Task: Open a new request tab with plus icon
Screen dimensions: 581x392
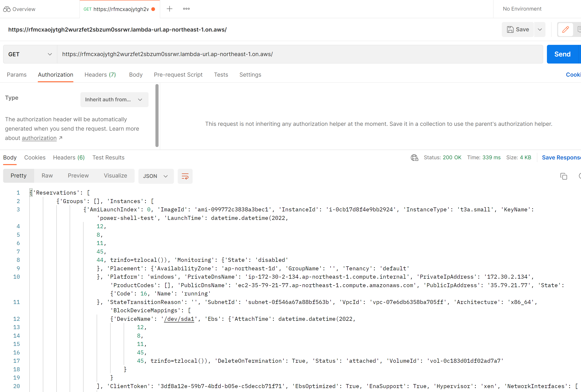Action: pos(170,9)
